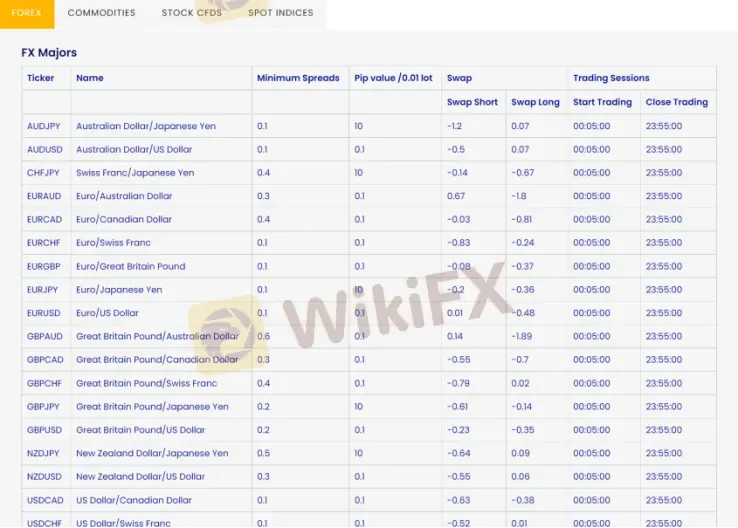
Task: Select the STOCK CFDS tab
Action: pos(192,13)
